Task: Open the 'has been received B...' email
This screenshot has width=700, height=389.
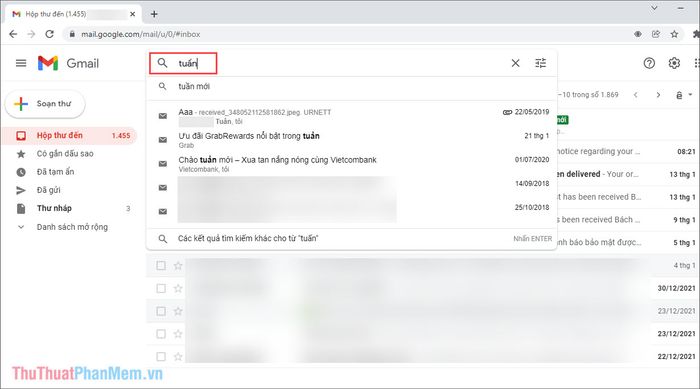Action: (x=627, y=197)
